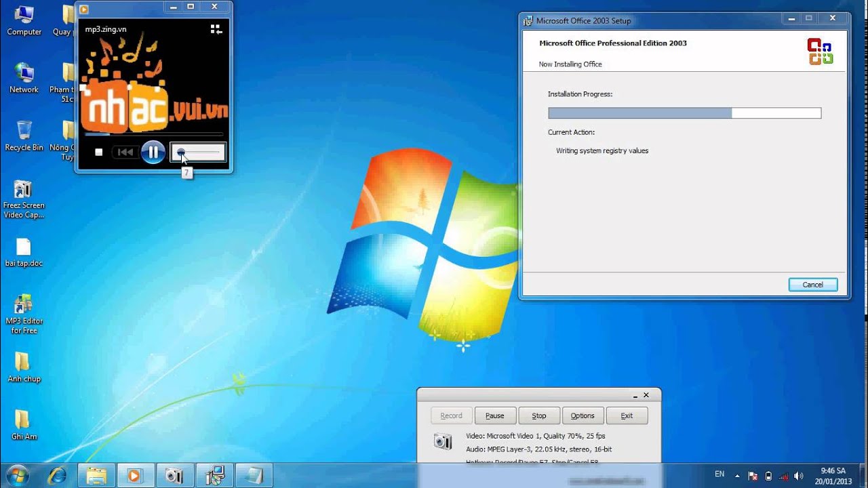Open Windows Explorer from taskbar

point(96,475)
